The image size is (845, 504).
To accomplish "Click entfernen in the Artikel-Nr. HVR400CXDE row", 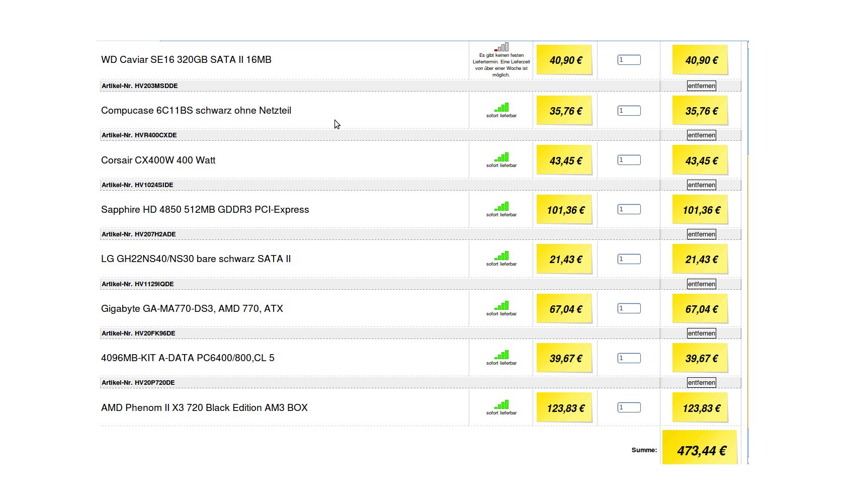I will tap(702, 135).
